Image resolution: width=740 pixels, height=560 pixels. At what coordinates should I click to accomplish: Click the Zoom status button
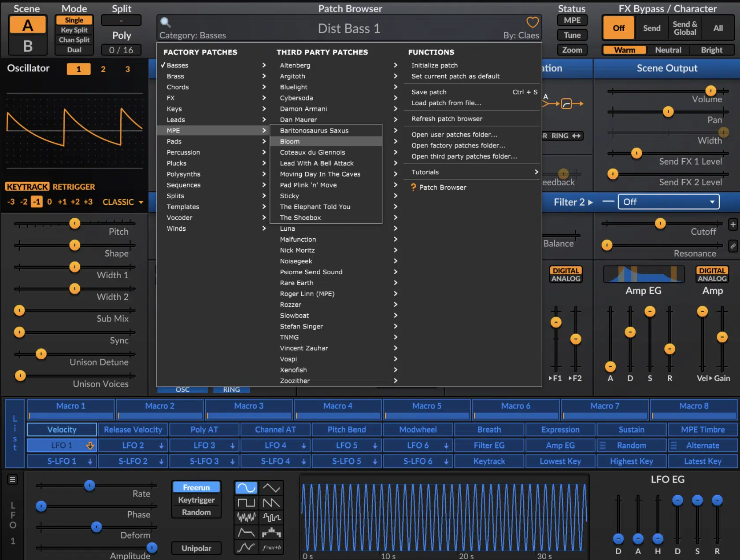click(x=572, y=50)
